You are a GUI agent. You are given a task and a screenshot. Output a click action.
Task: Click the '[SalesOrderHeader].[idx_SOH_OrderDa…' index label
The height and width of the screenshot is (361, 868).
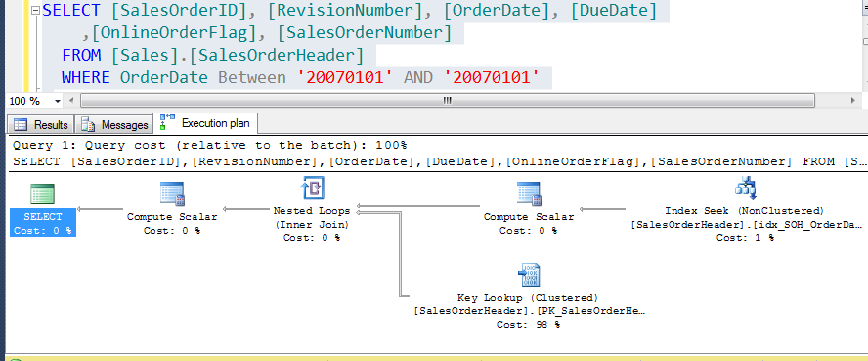[746, 224]
